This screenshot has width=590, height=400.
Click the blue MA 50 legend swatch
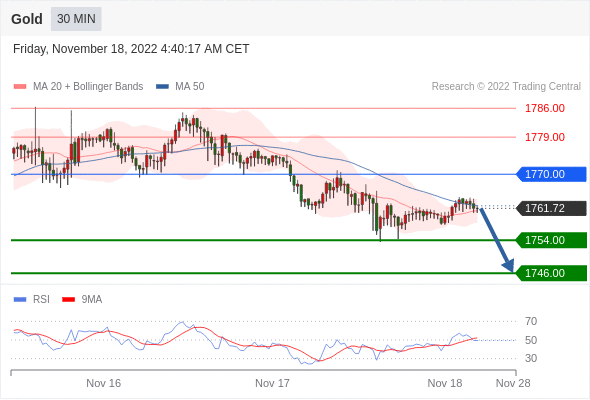tap(162, 87)
